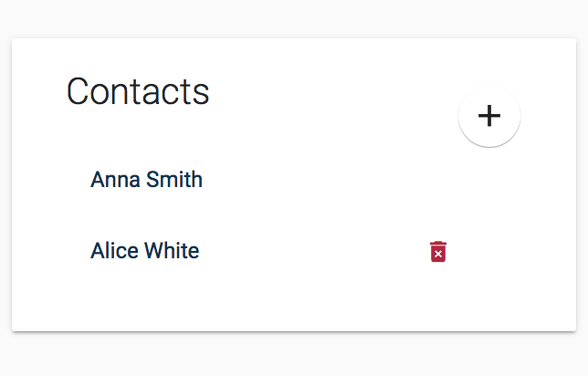Click the Contacts title text
This screenshot has width=588, height=376.
pos(138,91)
